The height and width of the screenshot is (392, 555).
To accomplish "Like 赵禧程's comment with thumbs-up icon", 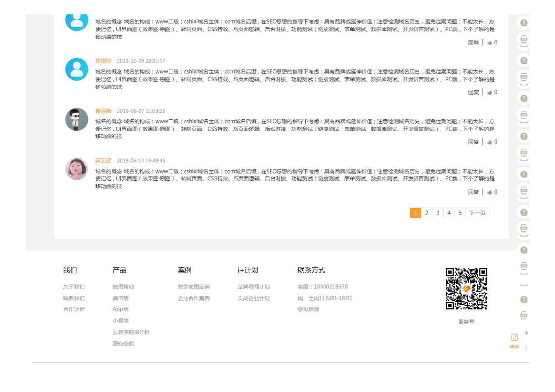I will [490, 93].
